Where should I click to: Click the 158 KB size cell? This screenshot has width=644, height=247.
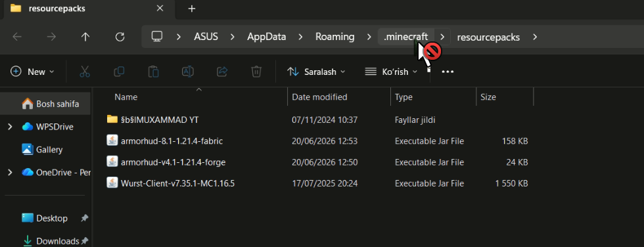coord(515,141)
